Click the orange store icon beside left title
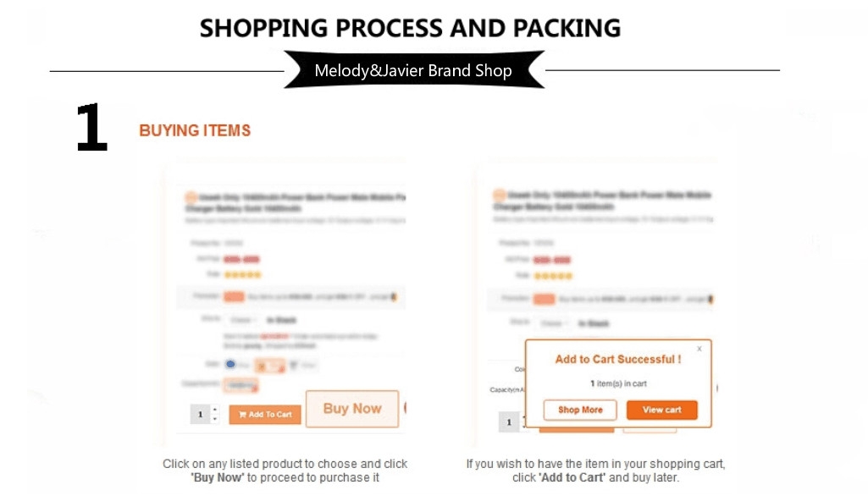Viewport: 868px width, 501px height. (191, 197)
